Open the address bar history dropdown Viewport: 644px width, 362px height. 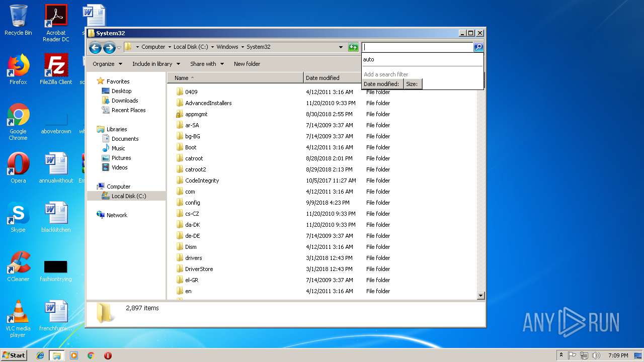(341, 47)
